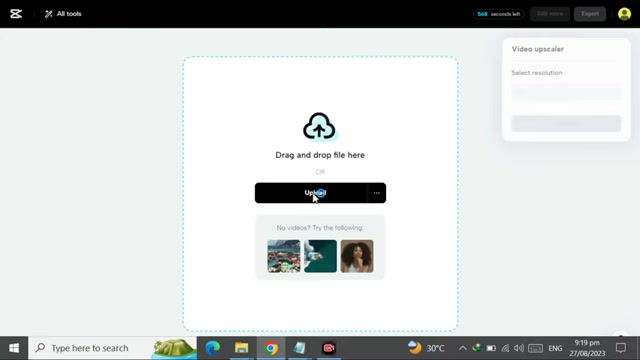Open the notepad app icon in taskbar
The height and width of the screenshot is (360, 640).
[299, 348]
